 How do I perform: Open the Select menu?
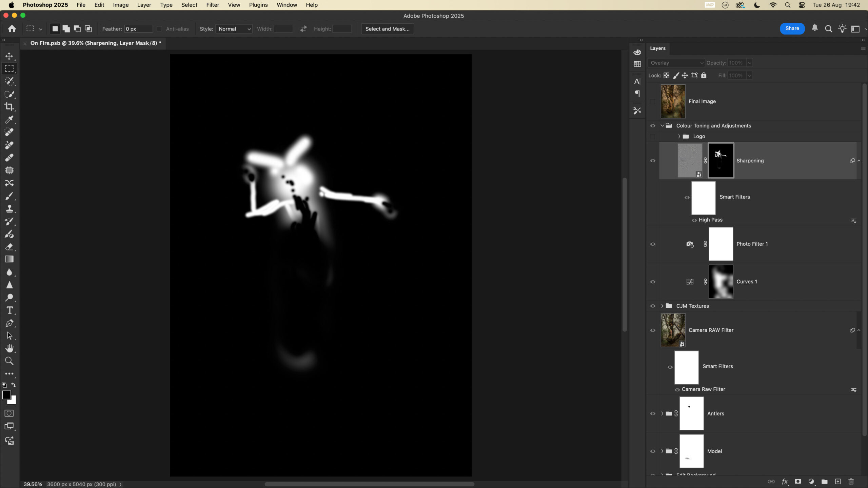pyautogui.click(x=189, y=5)
